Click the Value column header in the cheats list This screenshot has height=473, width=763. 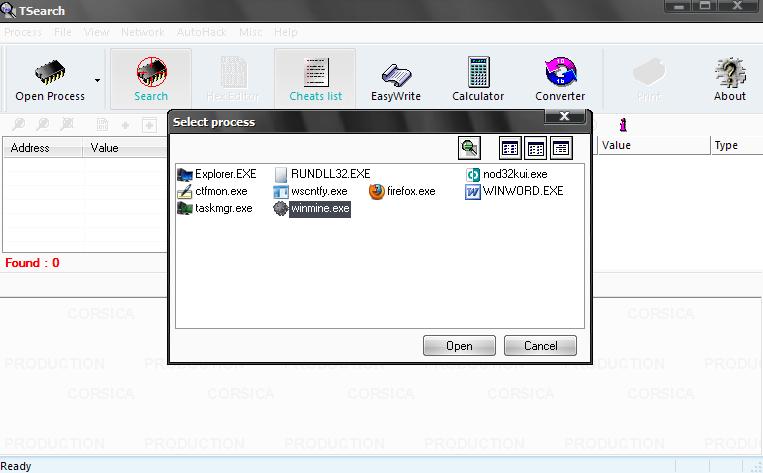[x=653, y=145]
